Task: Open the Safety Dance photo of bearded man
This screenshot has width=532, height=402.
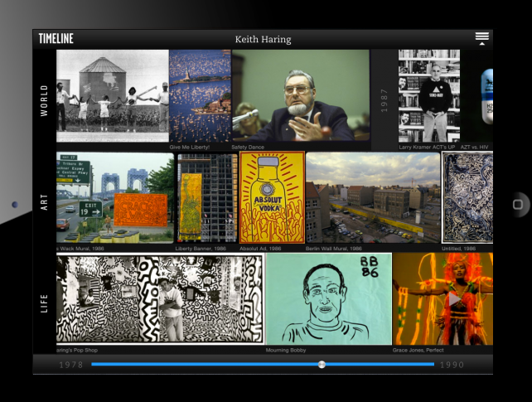Action: [301, 95]
